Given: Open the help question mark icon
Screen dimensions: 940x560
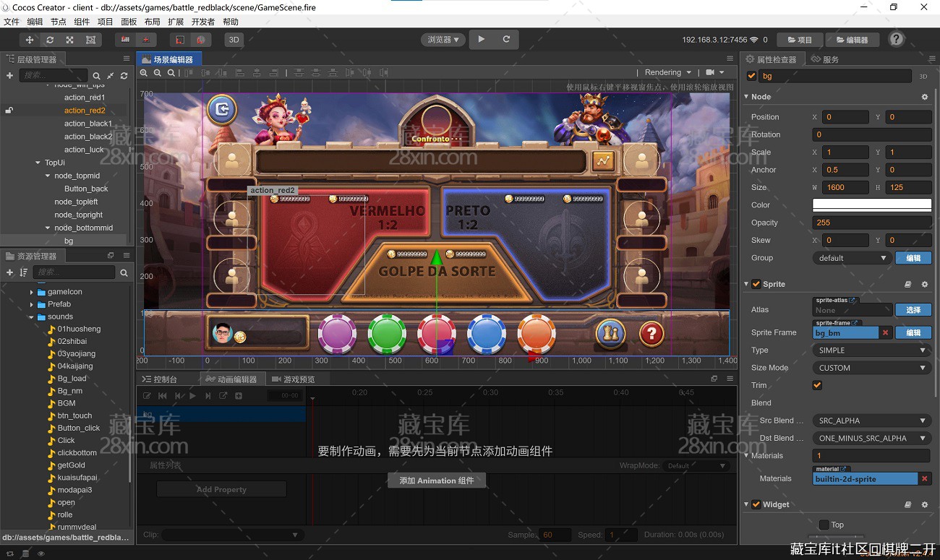Looking at the screenshot, I should (896, 40).
